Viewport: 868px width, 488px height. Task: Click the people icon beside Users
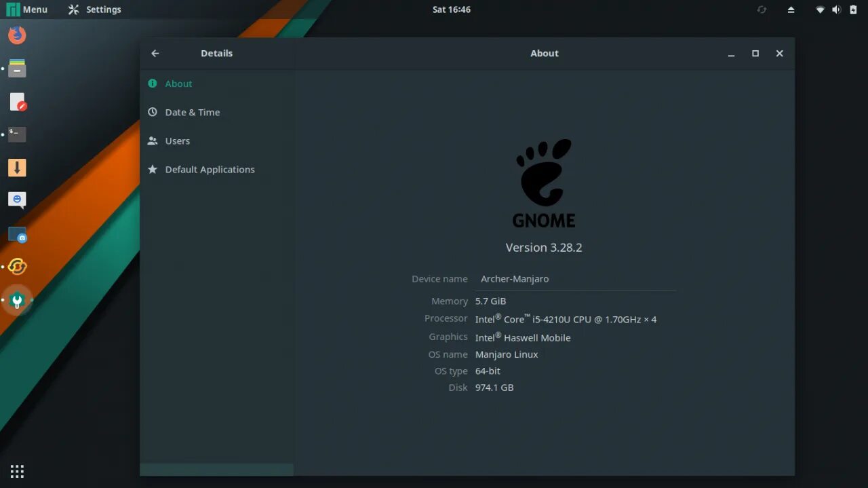pyautogui.click(x=153, y=140)
